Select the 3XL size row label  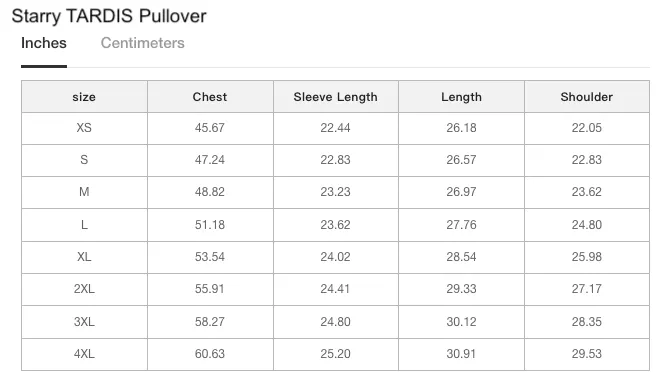(84, 322)
